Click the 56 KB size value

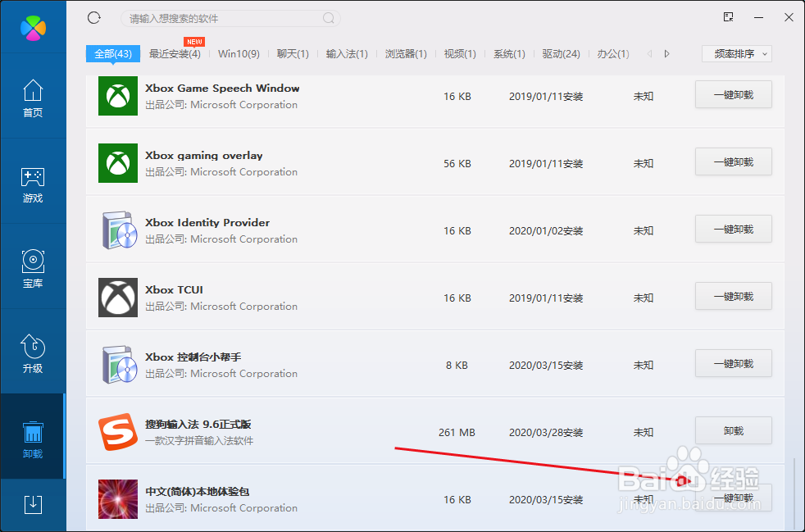coord(457,163)
